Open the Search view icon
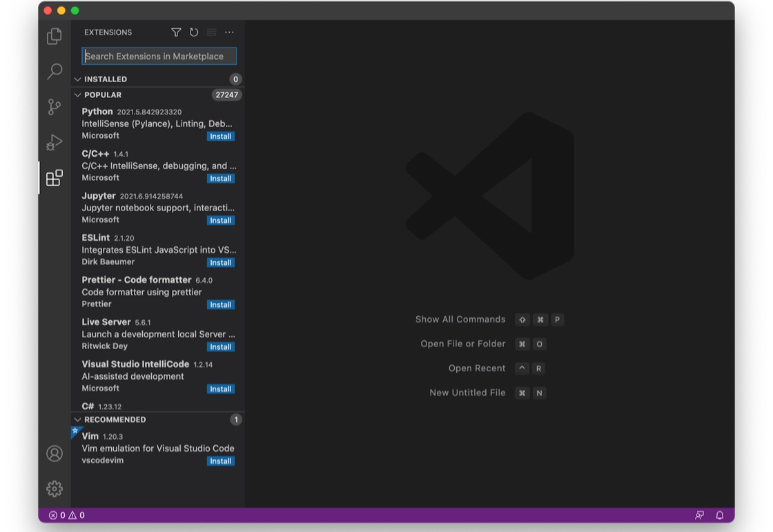This screenshot has width=773, height=532. point(55,72)
